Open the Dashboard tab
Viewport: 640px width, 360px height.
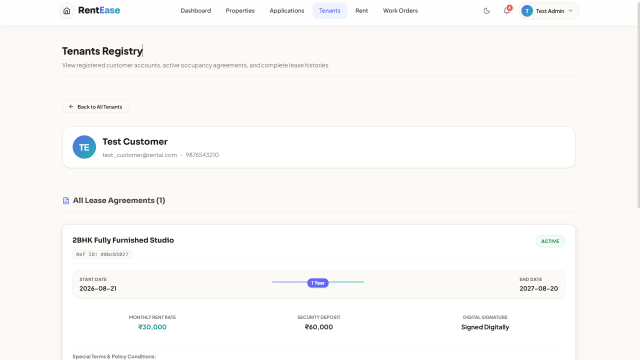pos(196,11)
